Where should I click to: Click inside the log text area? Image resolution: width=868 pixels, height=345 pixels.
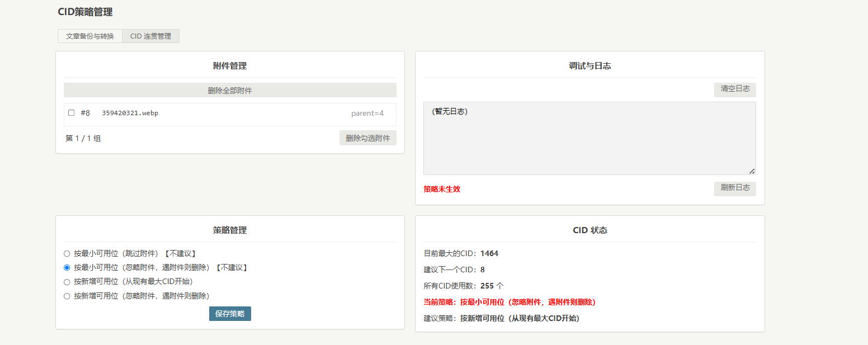pos(589,139)
